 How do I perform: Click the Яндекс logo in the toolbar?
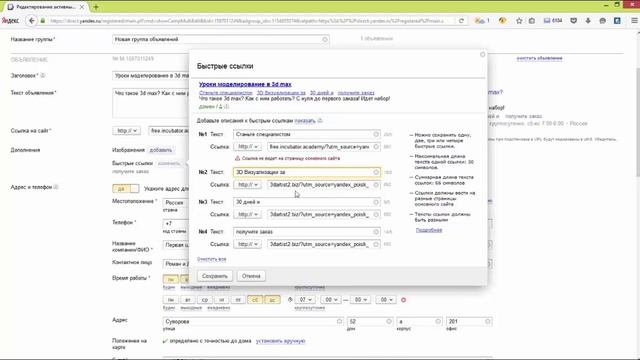(10, 20)
